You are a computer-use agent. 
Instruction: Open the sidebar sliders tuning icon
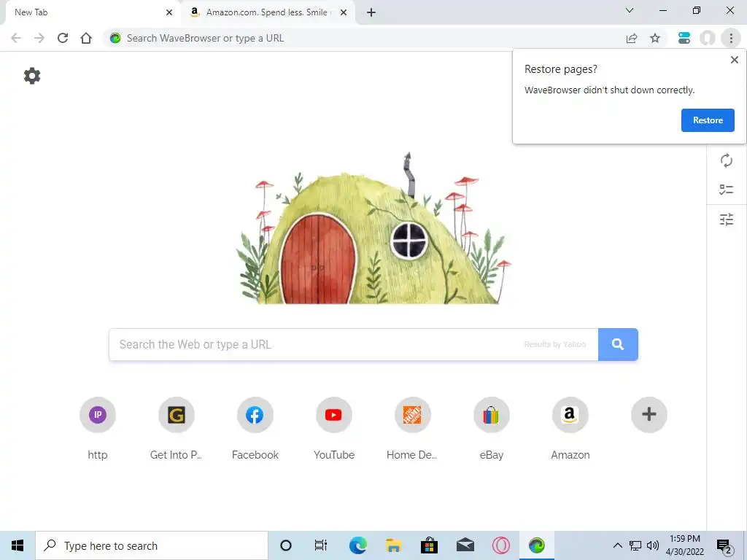click(726, 219)
